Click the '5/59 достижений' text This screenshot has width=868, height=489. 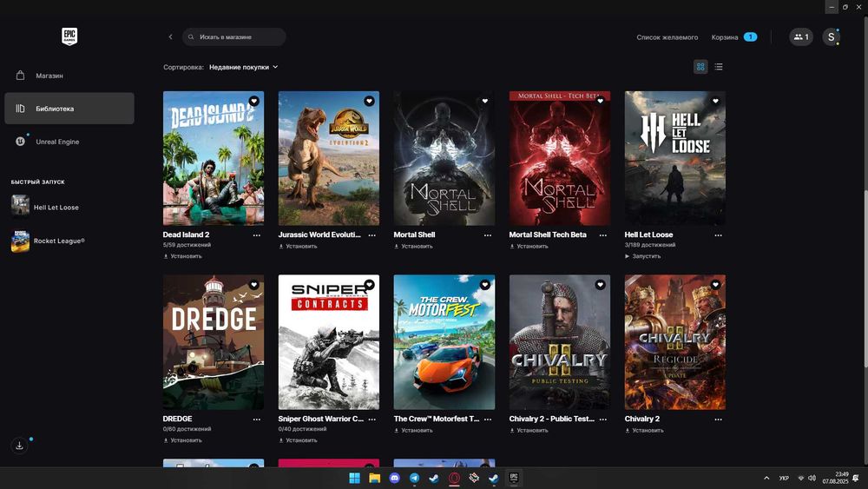[187, 245]
